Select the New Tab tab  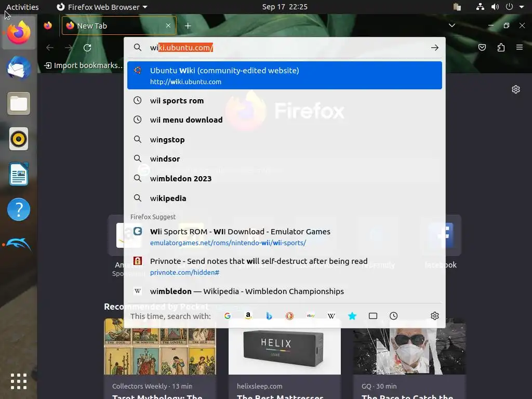(x=119, y=25)
